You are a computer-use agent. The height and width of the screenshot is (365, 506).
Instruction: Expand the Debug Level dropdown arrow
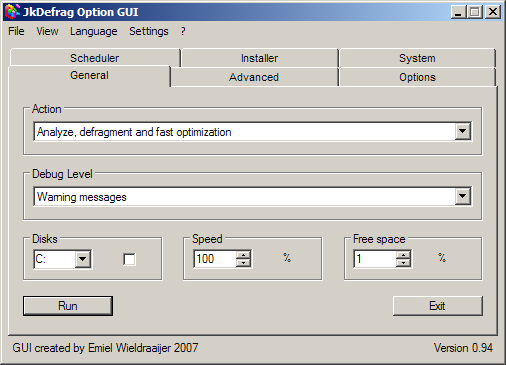tap(463, 196)
